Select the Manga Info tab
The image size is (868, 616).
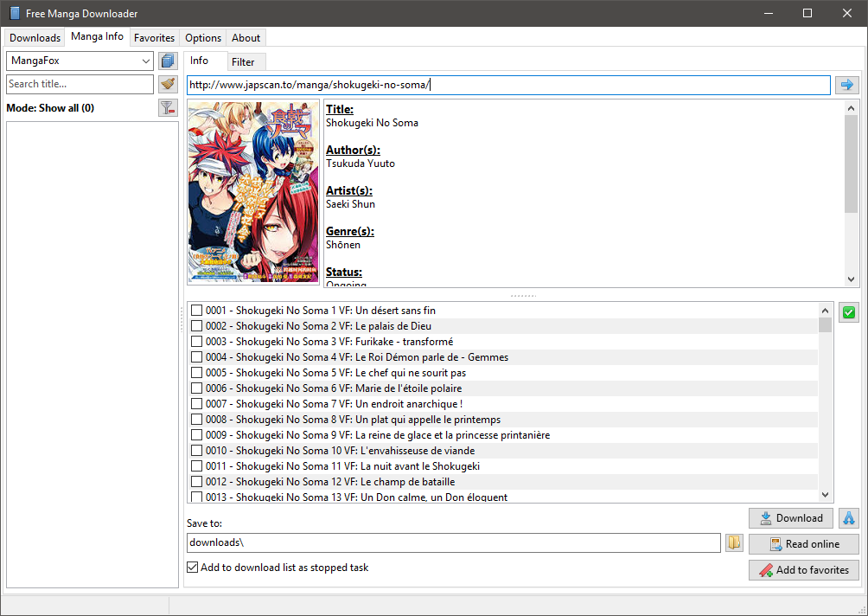[x=97, y=36]
